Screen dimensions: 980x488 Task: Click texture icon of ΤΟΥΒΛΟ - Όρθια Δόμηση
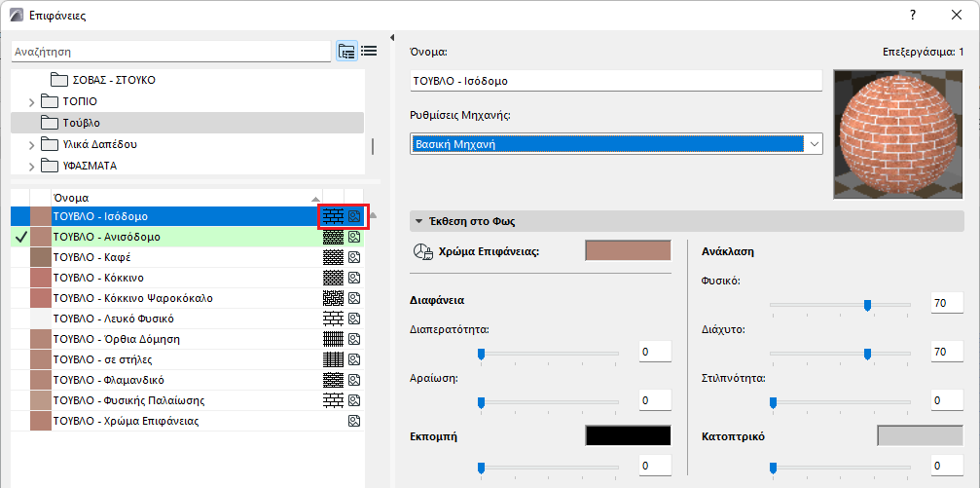click(354, 339)
